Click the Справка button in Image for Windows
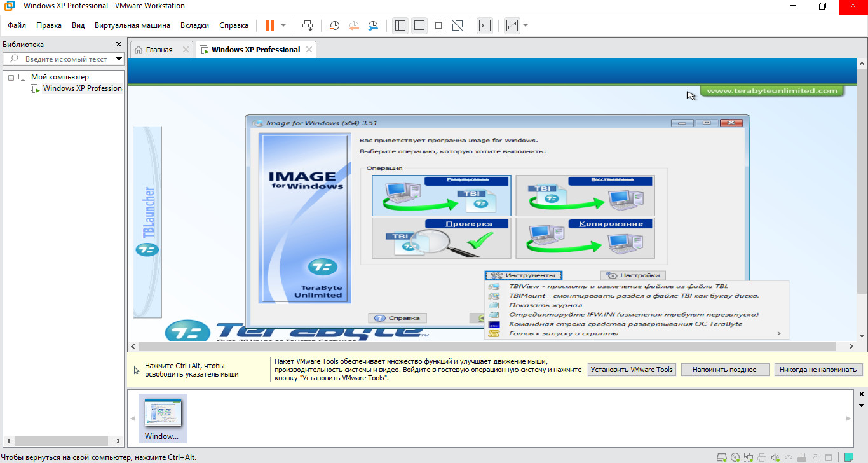The width and height of the screenshot is (868, 463). click(x=398, y=318)
